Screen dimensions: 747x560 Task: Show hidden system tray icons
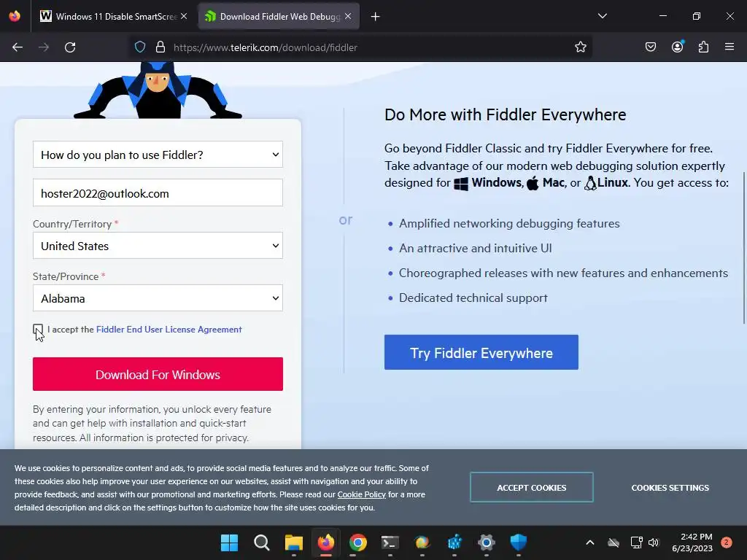coord(589,542)
